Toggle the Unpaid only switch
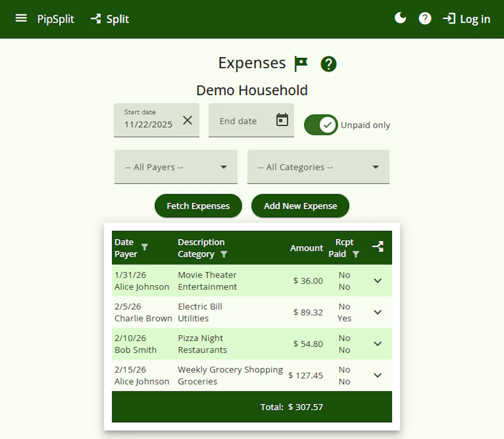Viewport: 504px width, 439px height. (x=321, y=125)
